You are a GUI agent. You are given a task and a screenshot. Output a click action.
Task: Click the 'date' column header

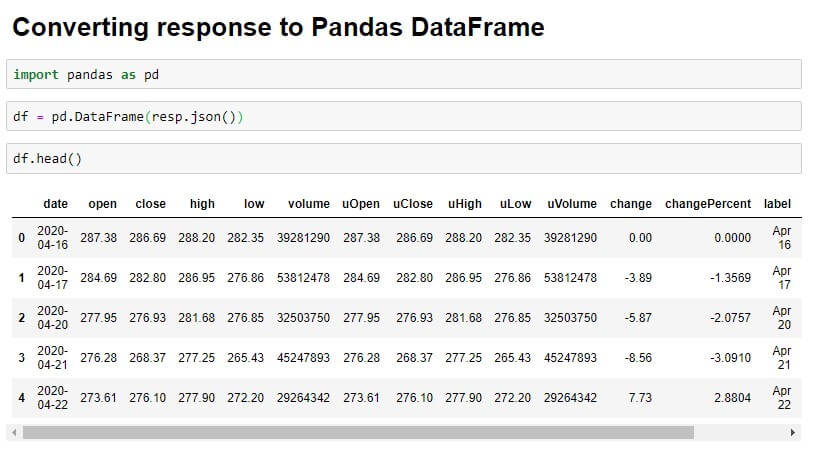[x=55, y=204]
